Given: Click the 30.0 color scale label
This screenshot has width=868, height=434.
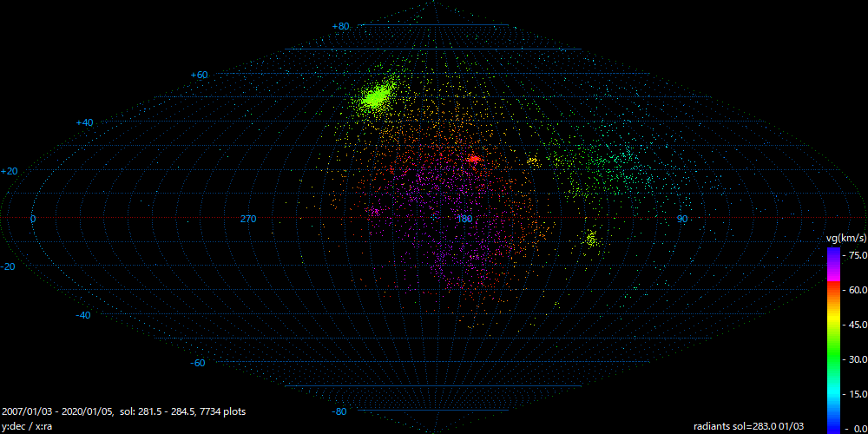Looking at the screenshot, I should tap(856, 358).
